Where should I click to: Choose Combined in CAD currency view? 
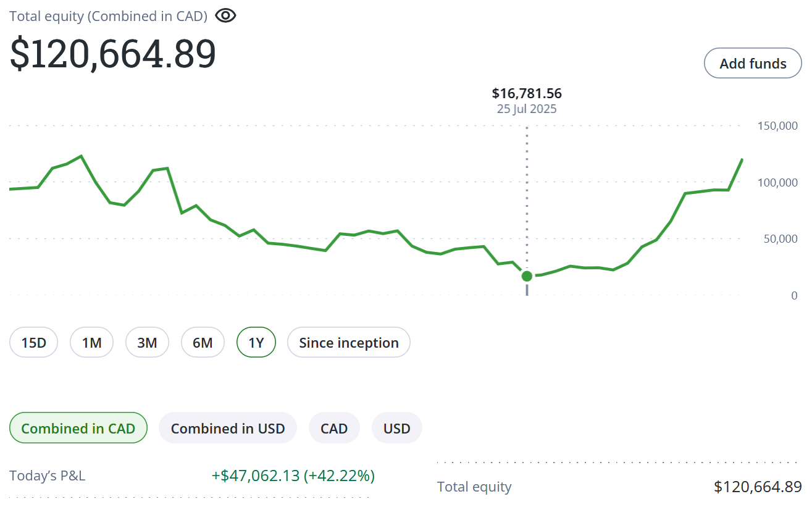[x=78, y=428]
